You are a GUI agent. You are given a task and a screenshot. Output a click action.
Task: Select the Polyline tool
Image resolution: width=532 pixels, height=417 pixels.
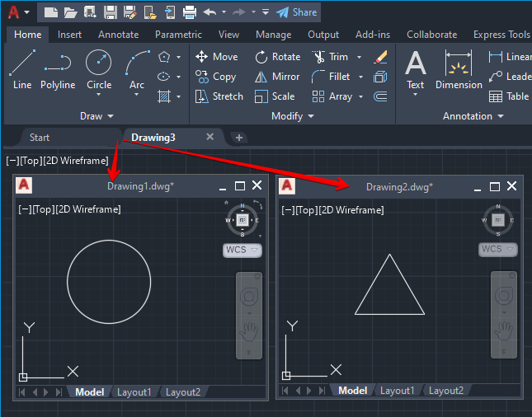(58, 69)
